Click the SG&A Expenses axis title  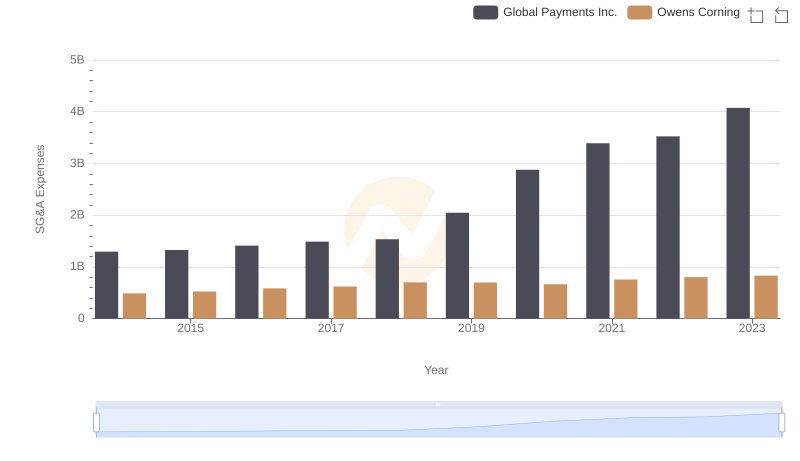[40, 189]
